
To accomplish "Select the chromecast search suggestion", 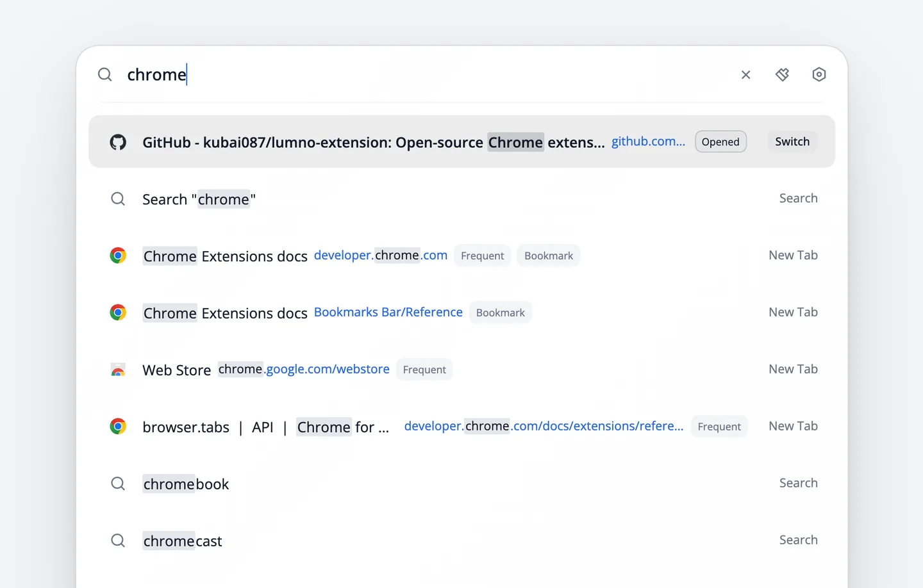I will [x=183, y=541].
